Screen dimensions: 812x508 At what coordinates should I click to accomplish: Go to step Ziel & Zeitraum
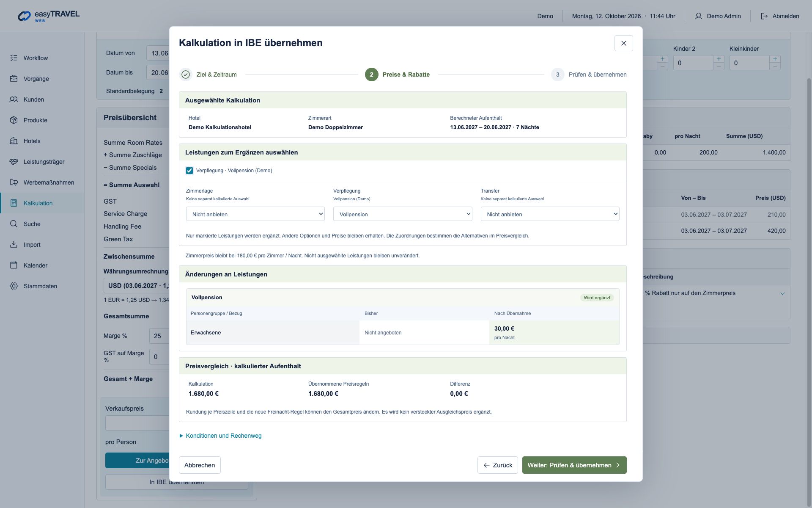tap(208, 75)
